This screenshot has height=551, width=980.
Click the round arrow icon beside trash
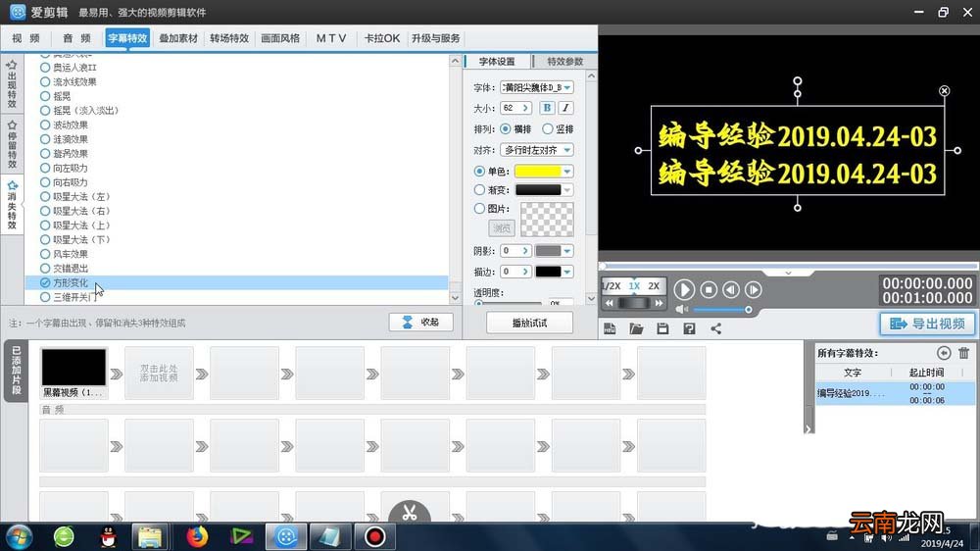(x=944, y=353)
